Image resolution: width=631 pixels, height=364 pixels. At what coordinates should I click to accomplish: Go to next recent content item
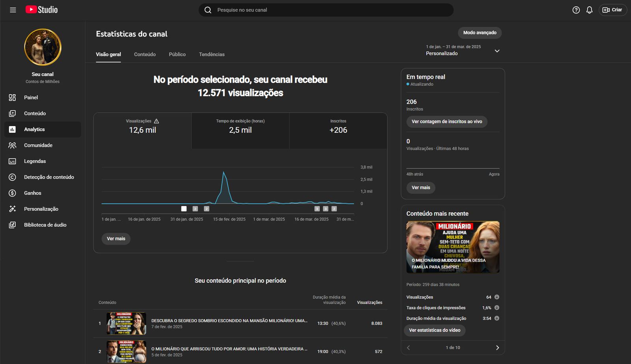point(497,347)
